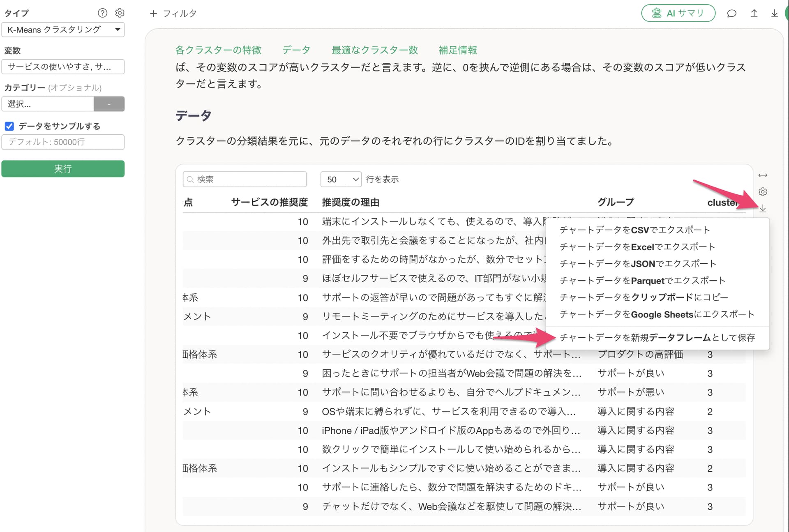Open the K-Means クラスタリング type dropdown
The width and height of the screenshot is (789, 532).
[x=63, y=30]
